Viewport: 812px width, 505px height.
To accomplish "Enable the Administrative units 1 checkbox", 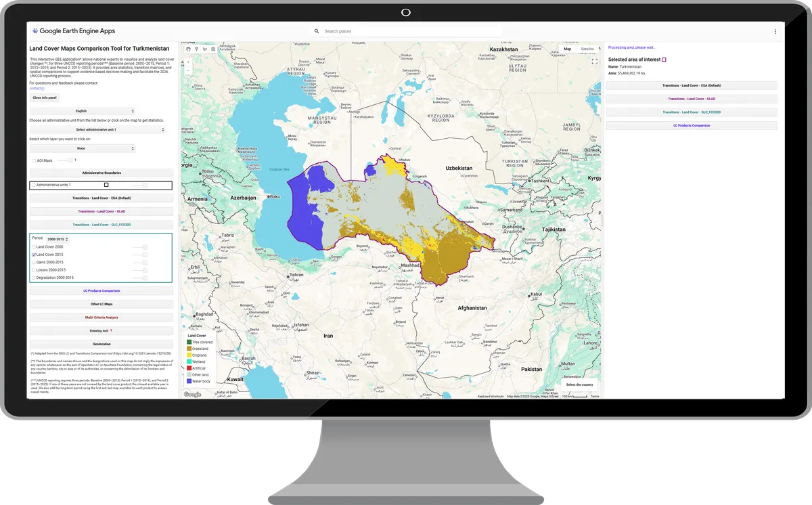I will click(34, 185).
